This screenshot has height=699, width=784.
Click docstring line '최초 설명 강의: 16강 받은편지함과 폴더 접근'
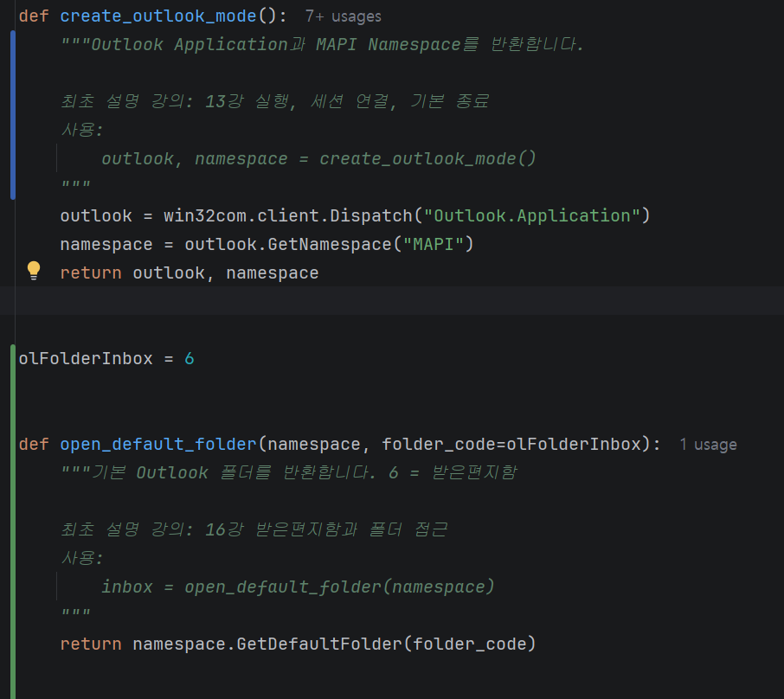(254, 529)
